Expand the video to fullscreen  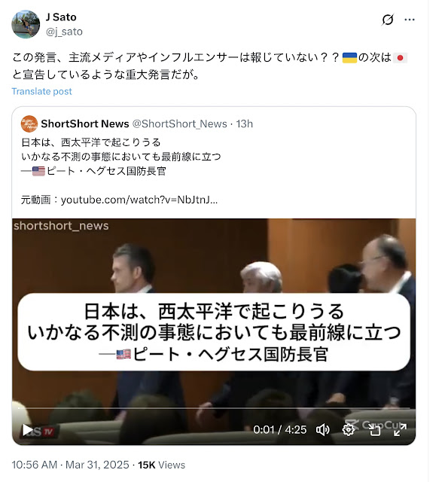(x=400, y=430)
